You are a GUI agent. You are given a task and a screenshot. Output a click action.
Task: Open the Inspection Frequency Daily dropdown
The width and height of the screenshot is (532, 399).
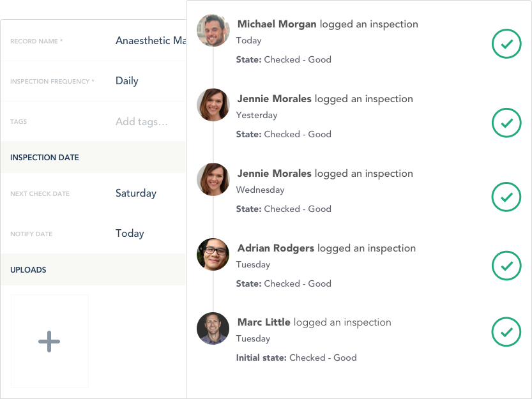click(x=127, y=80)
